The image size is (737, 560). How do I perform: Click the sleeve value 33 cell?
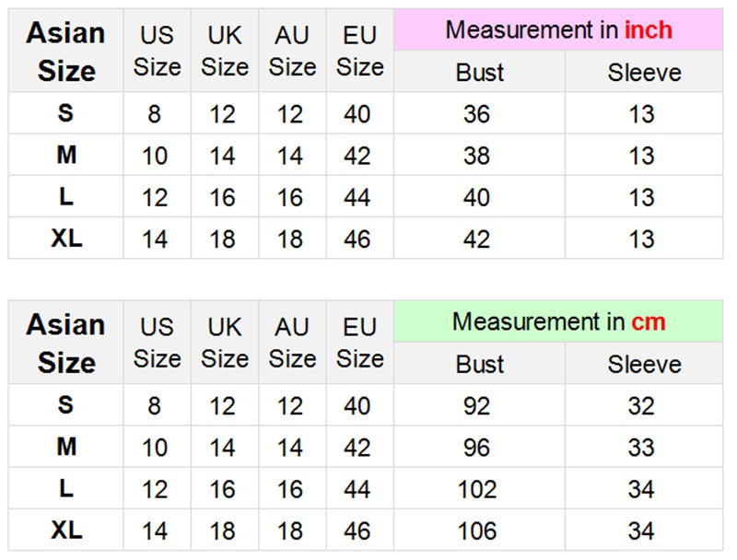(641, 448)
